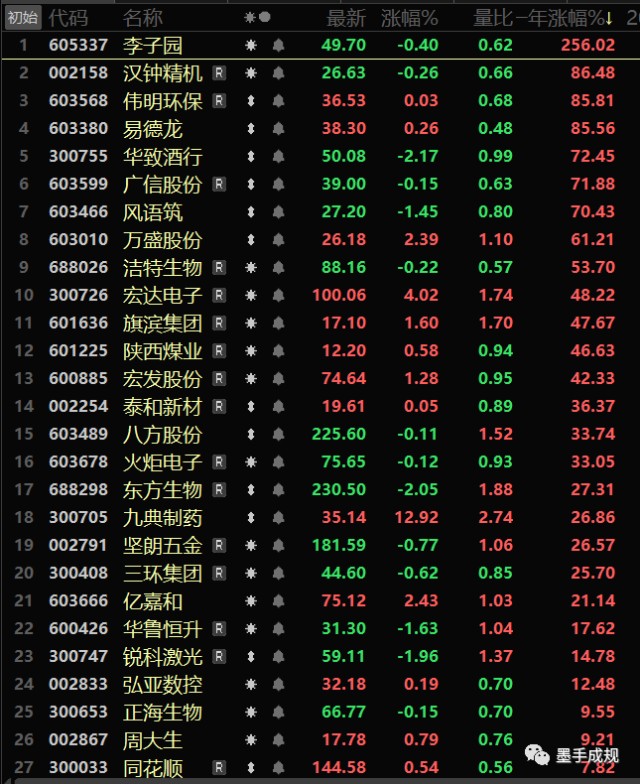Select the 泰和新材 stock name
Viewport: 640px width, 784px height.
163,406
